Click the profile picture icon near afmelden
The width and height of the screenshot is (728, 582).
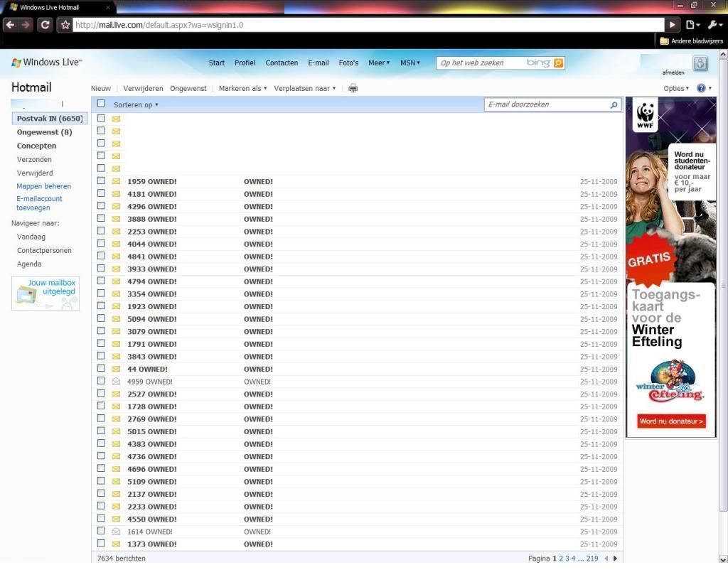tap(700, 63)
